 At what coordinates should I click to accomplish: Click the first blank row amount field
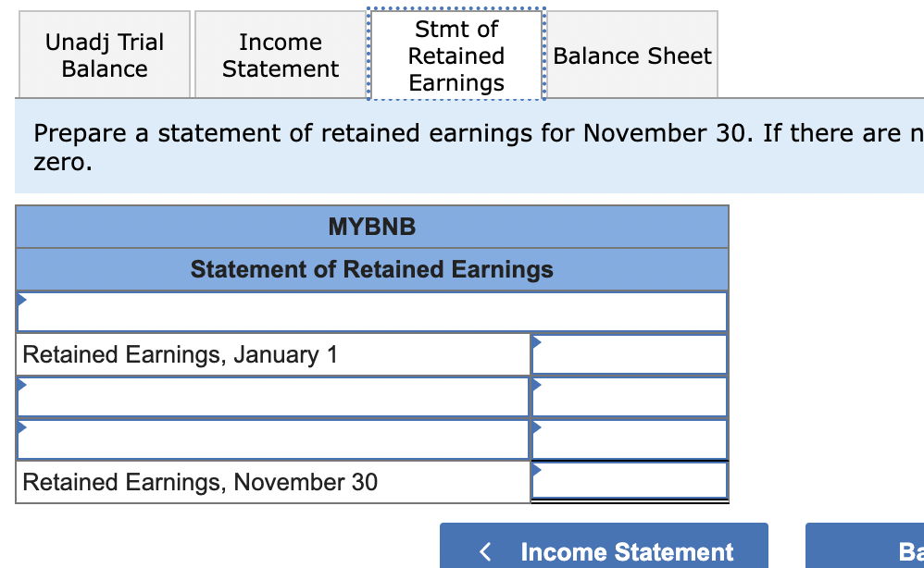click(x=630, y=397)
